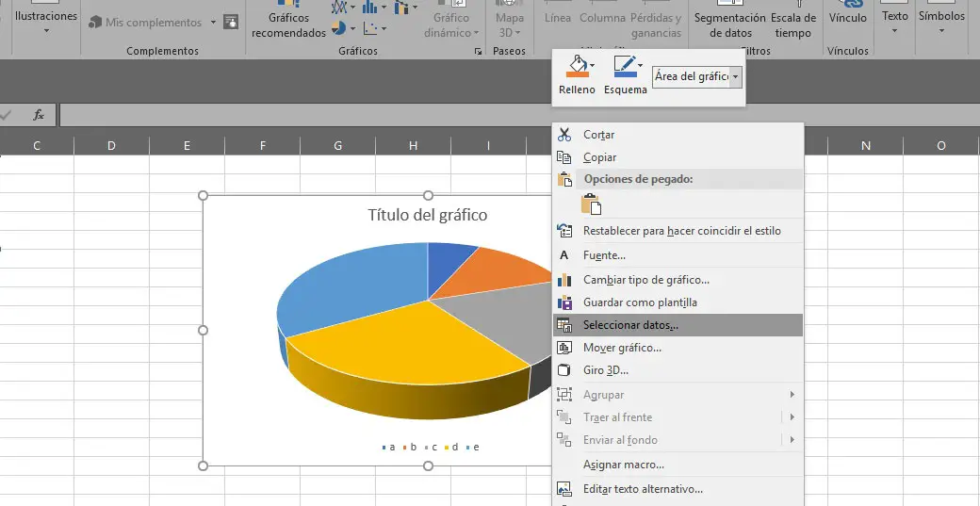Screen dimensions: 980x506
Task: Select column header H
Action: coord(413,145)
